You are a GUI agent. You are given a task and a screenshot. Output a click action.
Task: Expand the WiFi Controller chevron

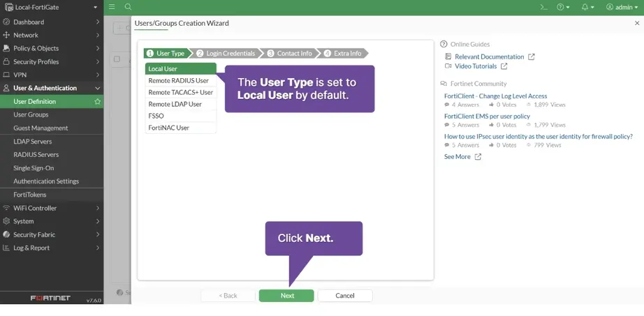pos(98,208)
